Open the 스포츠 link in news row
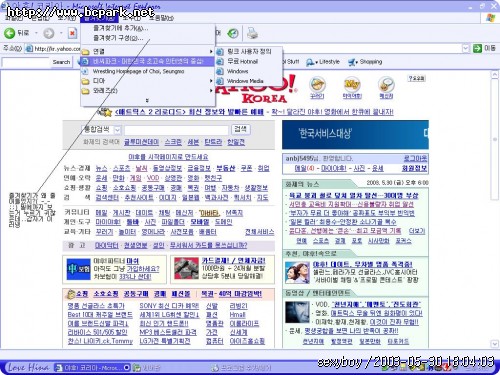Image resolution: width=500 pixels, height=375 pixels. coord(121,168)
